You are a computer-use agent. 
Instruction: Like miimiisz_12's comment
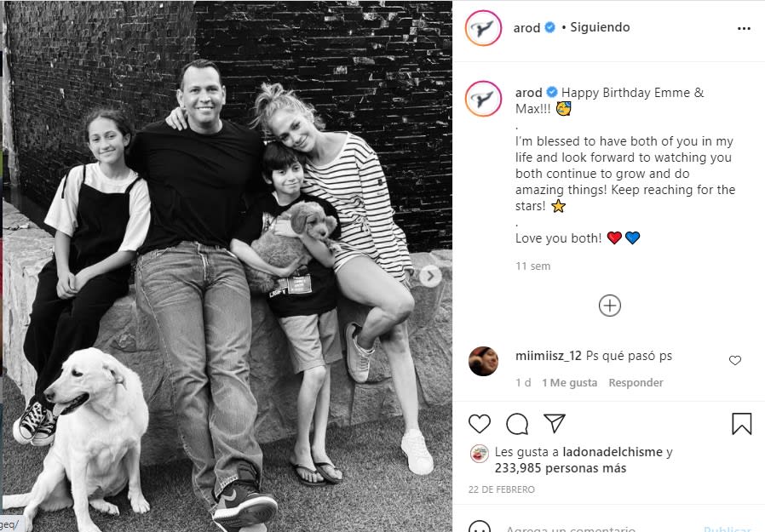coord(735,361)
